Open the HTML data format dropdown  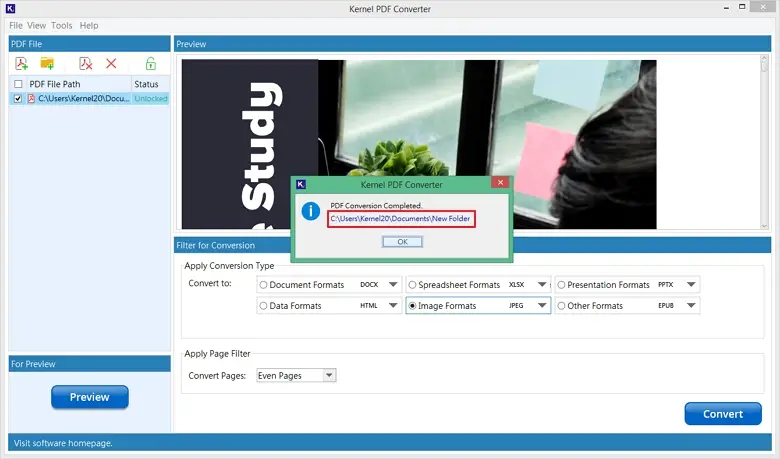[x=393, y=305]
